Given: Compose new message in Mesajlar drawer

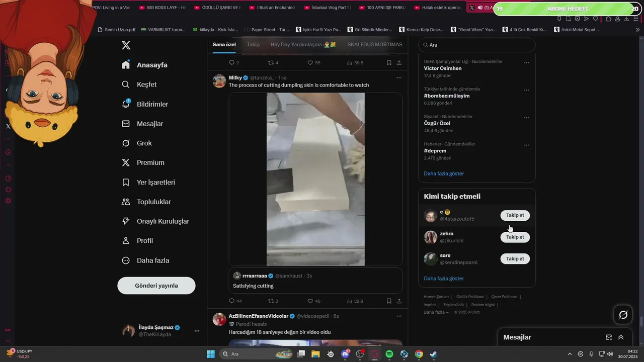Looking at the screenshot, I should (609, 337).
